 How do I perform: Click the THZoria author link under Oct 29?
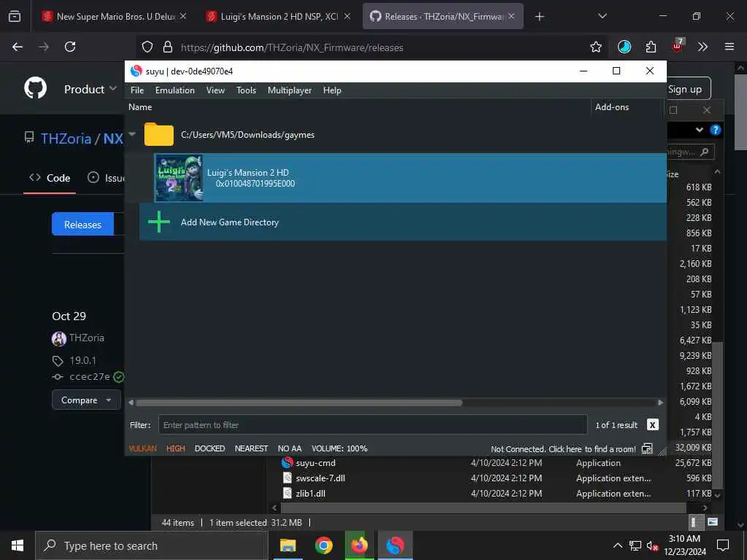[x=87, y=338]
